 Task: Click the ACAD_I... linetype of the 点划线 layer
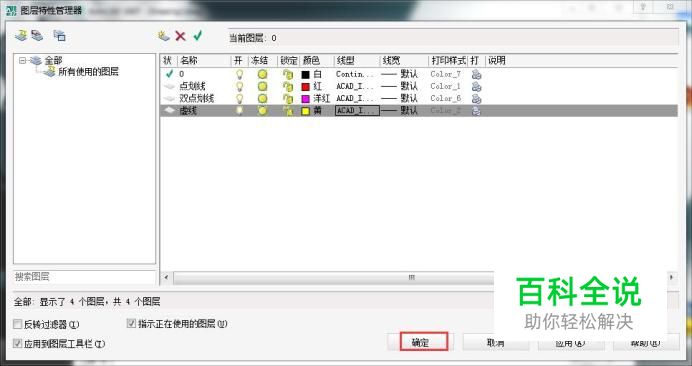[x=356, y=86]
